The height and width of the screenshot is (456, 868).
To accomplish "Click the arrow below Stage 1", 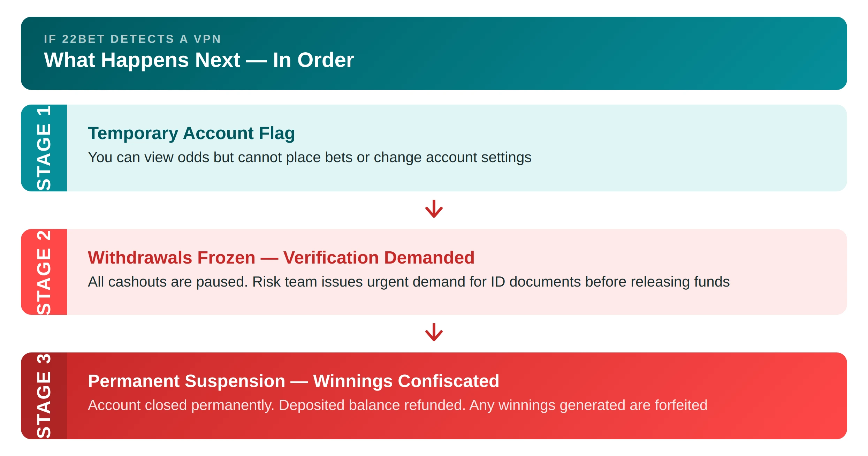I will [x=434, y=209].
